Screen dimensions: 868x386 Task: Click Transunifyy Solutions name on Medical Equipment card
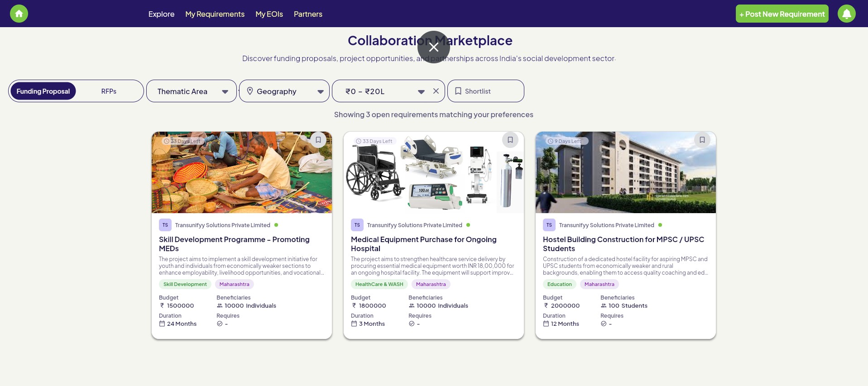(414, 225)
